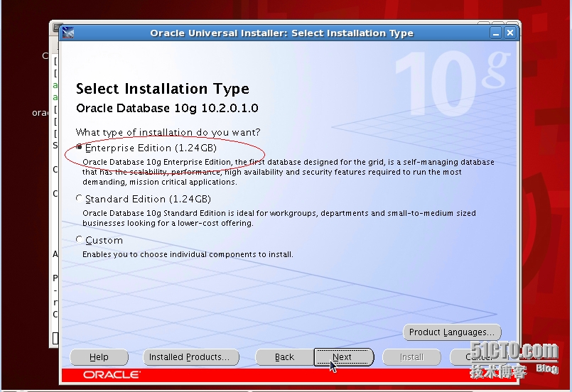
Task: Open the Installed Products list
Action: [x=191, y=357]
